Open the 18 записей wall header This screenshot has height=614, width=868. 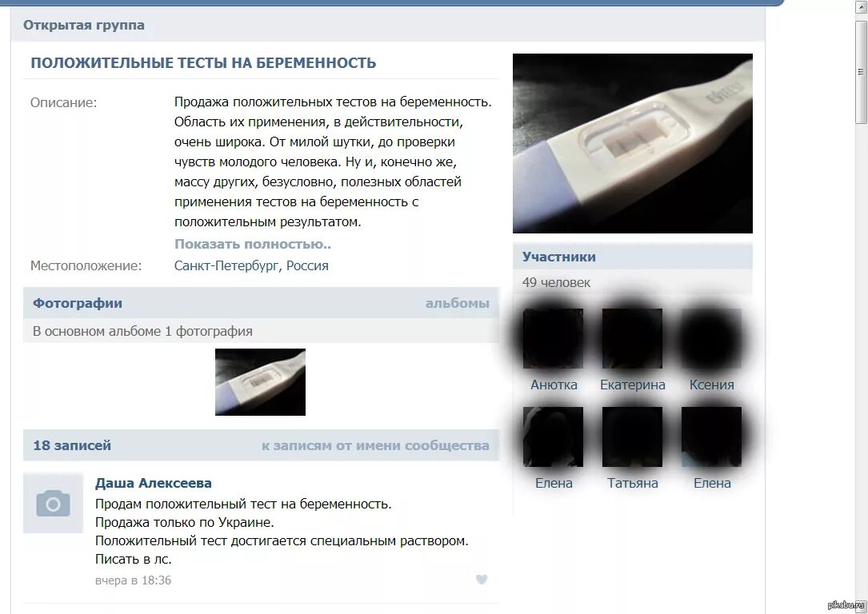coord(72,445)
